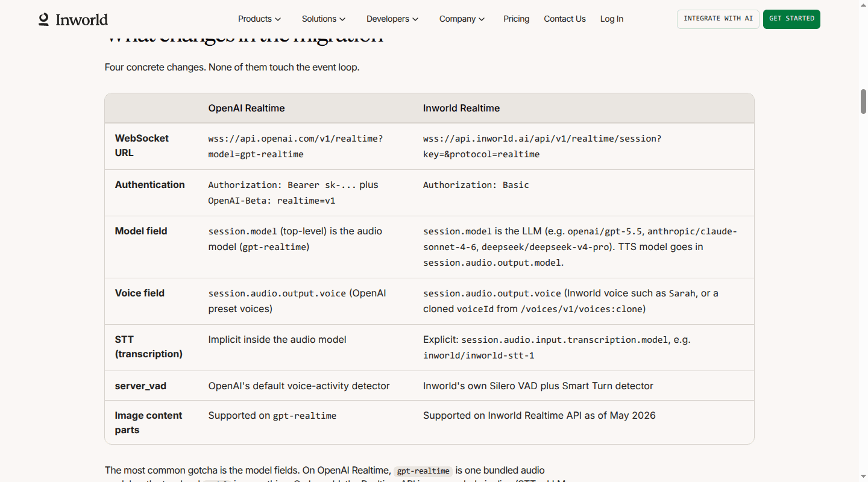Viewport: 868px width, 482px height.
Task: Click the Integrate with AI button
Action: click(x=718, y=19)
